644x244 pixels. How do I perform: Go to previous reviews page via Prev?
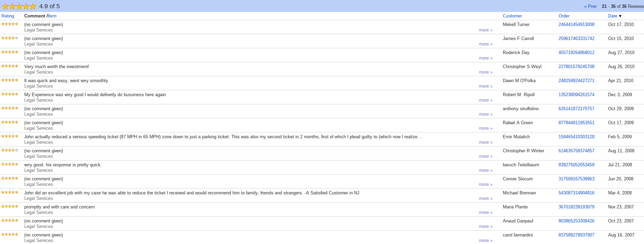pos(590,7)
